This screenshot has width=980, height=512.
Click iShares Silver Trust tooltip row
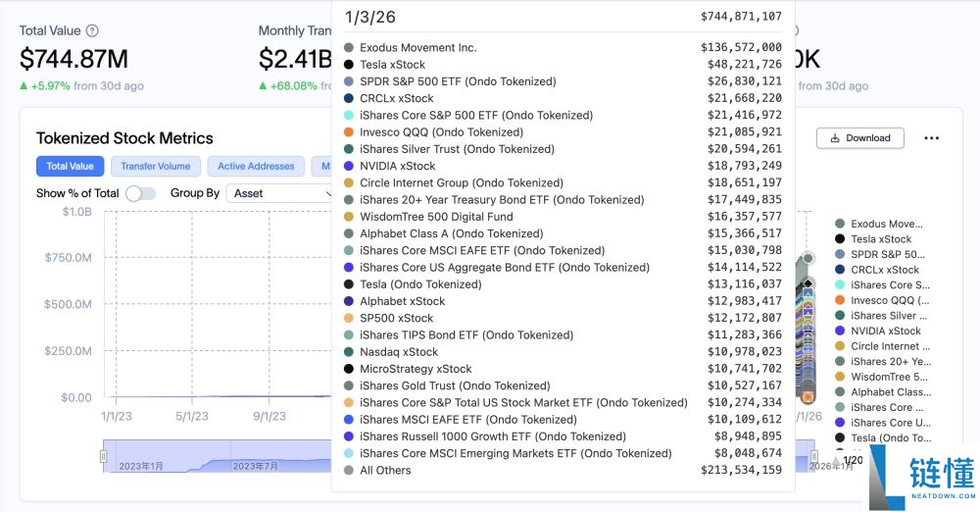(x=563, y=149)
